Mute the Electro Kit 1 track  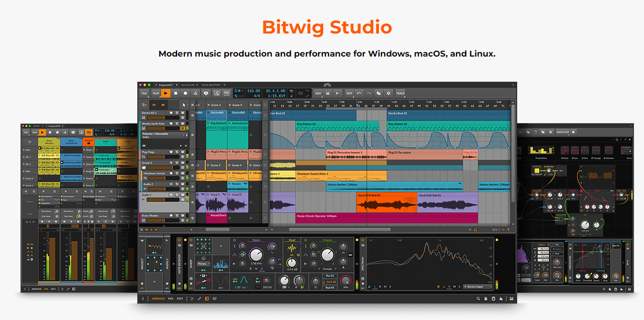[x=182, y=113]
